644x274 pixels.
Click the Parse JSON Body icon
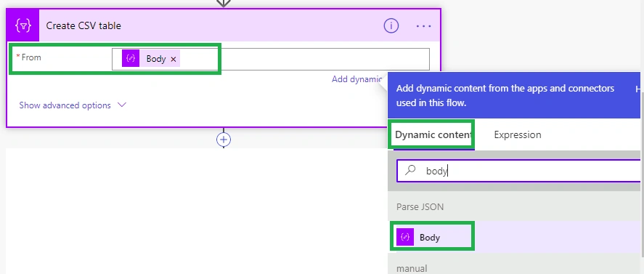(x=405, y=237)
